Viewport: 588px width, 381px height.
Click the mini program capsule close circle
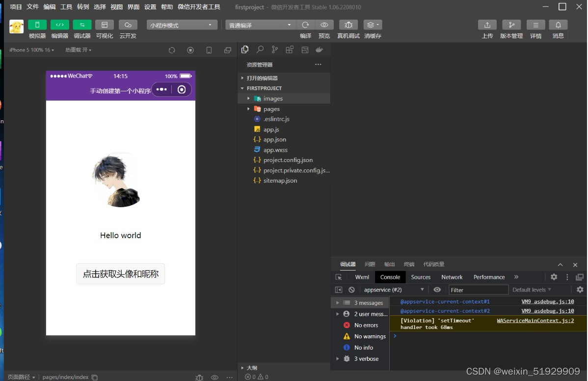pyautogui.click(x=182, y=89)
